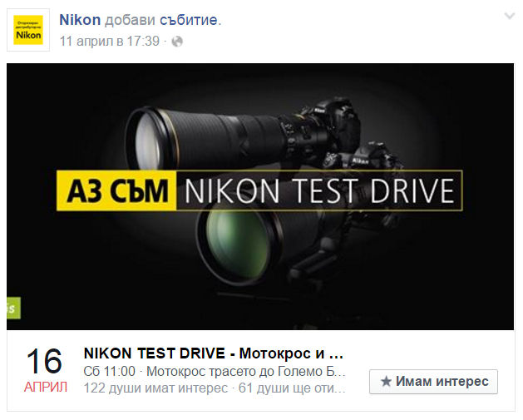Viewport: 523px width, 420px height.
Task: Open event title 'NIKON TEST DRIVE - Мотокрос и ...'
Action: click(x=214, y=353)
